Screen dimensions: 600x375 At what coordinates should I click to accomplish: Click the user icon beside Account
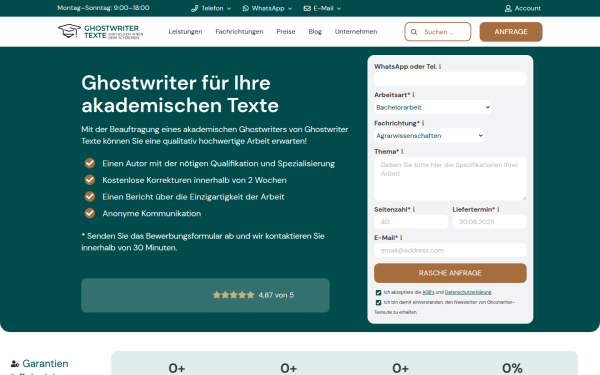click(508, 8)
